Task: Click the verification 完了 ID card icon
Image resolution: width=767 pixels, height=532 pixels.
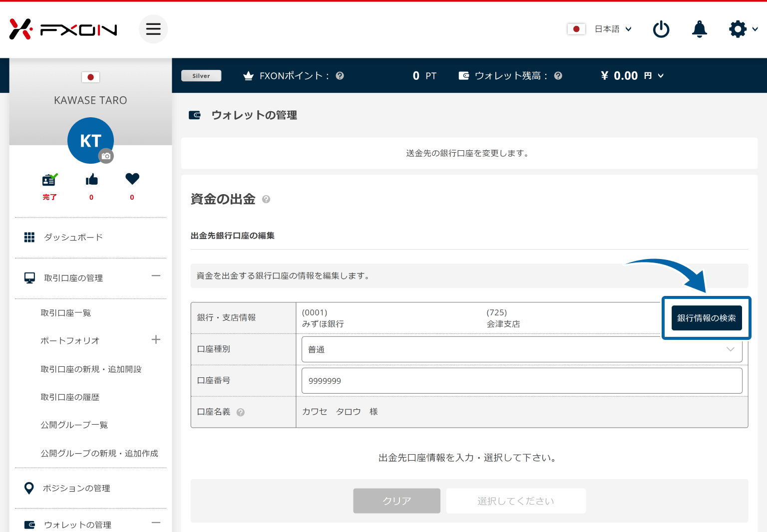Action: (x=49, y=180)
